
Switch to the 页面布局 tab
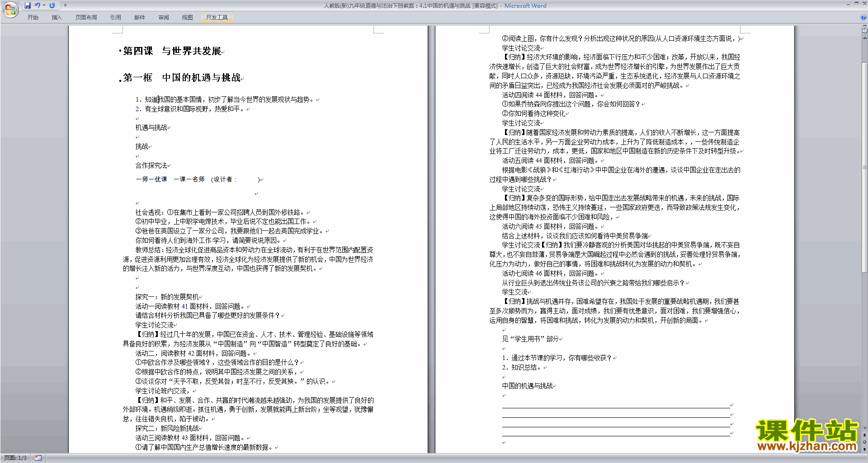pyautogui.click(x=86, y=18)
